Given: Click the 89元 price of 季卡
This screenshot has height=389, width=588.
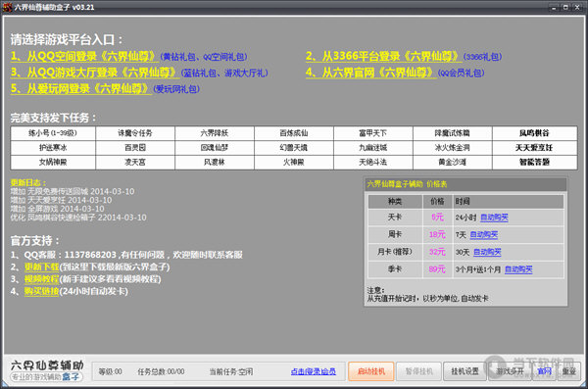Looking at the screenshot, I should pyautogui.click(x=437, y=269).
